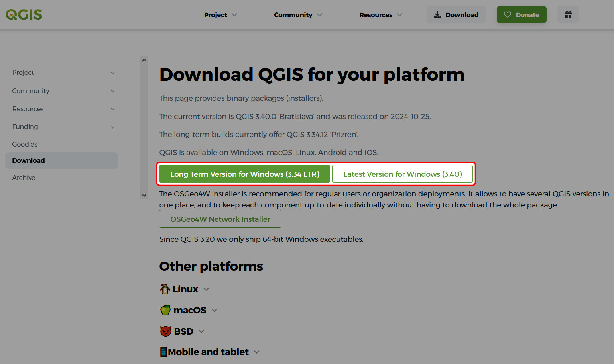The height and width of the screenshot is (364, 614).
Task: Open Resources item in sidebar
Action: [28, 109]
